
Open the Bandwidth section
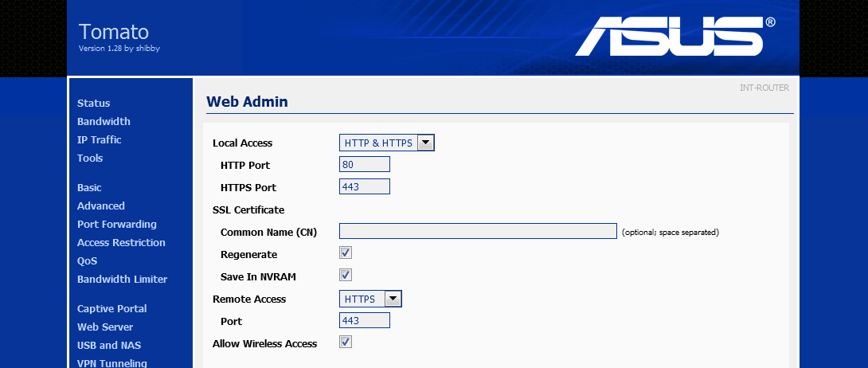tap(104, 122)
